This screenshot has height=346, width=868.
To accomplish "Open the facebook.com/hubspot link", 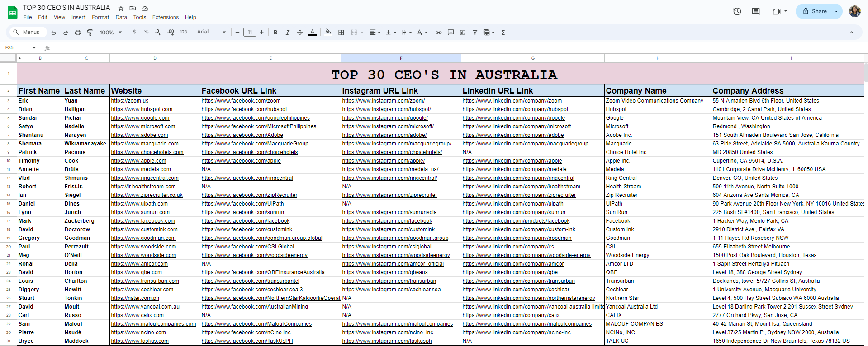I will point(244,109).
